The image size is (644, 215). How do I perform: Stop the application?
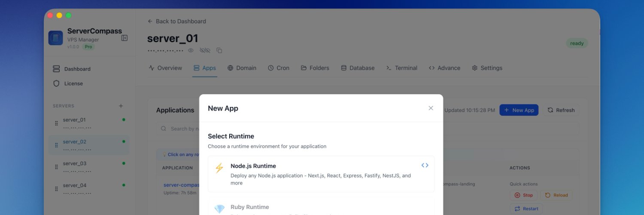(x=523, y=195)
